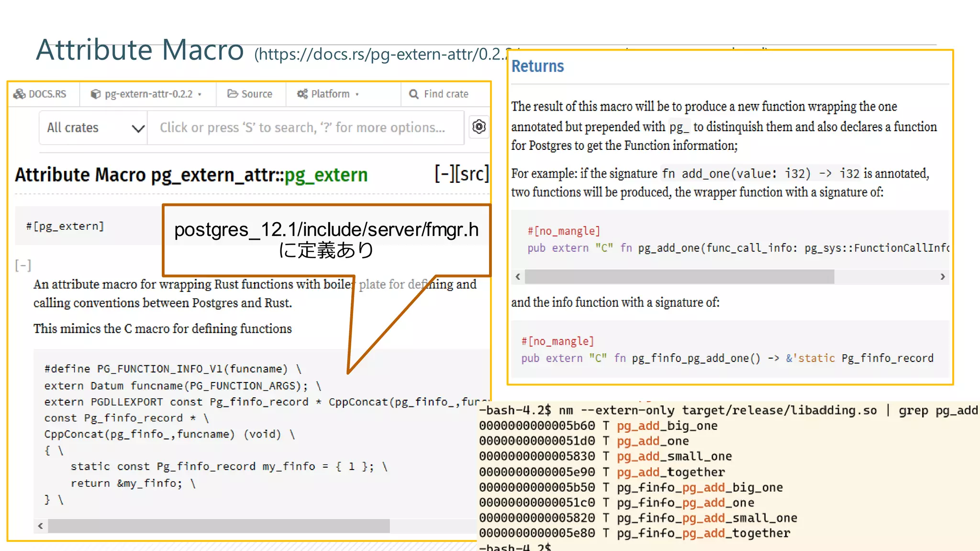This screenshot has width=980, height=551.
Task: Click the left arrow of the Returns code scrollbar
Action: [518, 277]
